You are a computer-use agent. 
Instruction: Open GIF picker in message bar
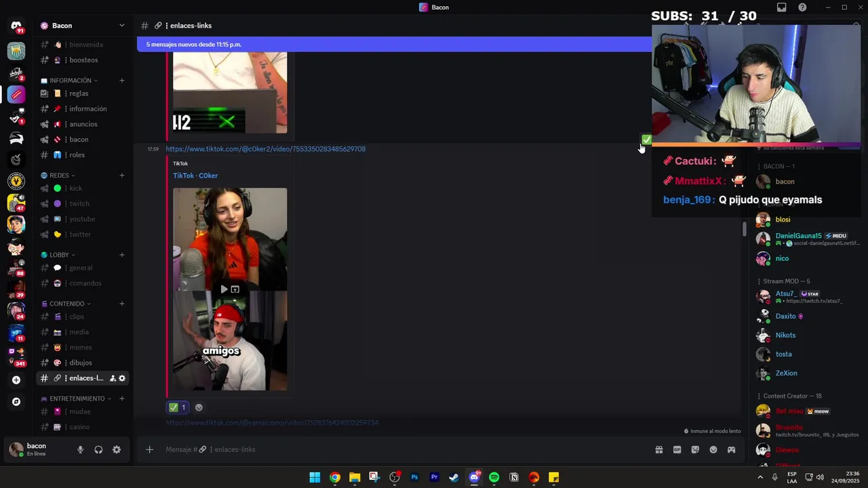click(677, 449)
